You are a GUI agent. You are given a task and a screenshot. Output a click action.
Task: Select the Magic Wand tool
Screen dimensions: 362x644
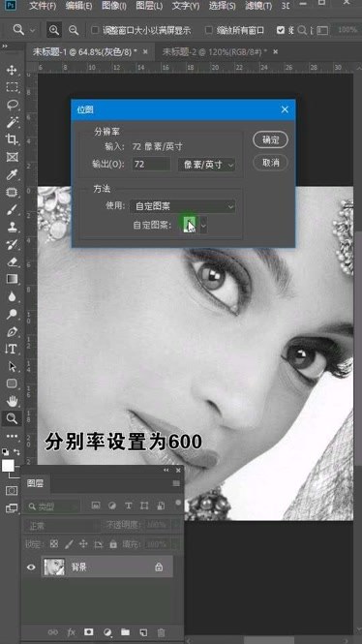click(x=12, y=122)
